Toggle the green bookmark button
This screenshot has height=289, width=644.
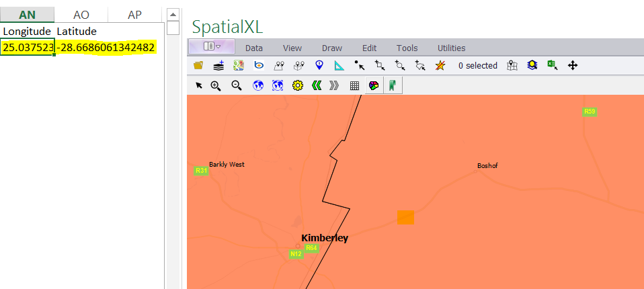click(392, 85)
